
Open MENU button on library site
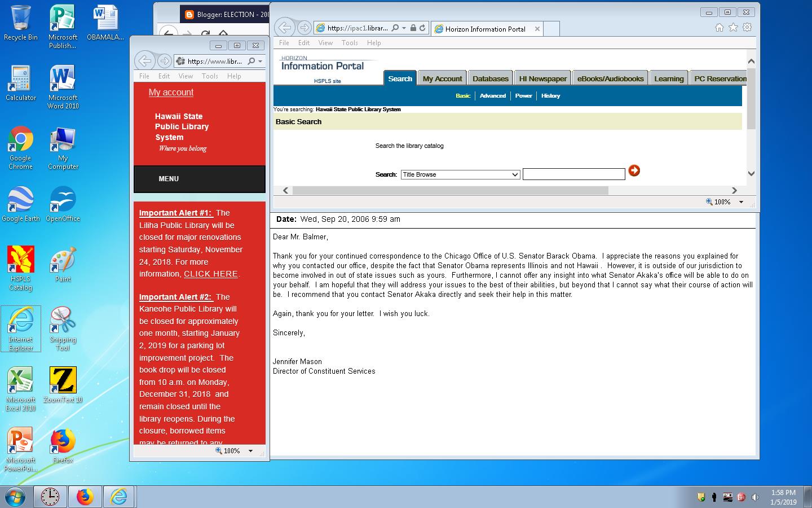click(x=200, y=179)
